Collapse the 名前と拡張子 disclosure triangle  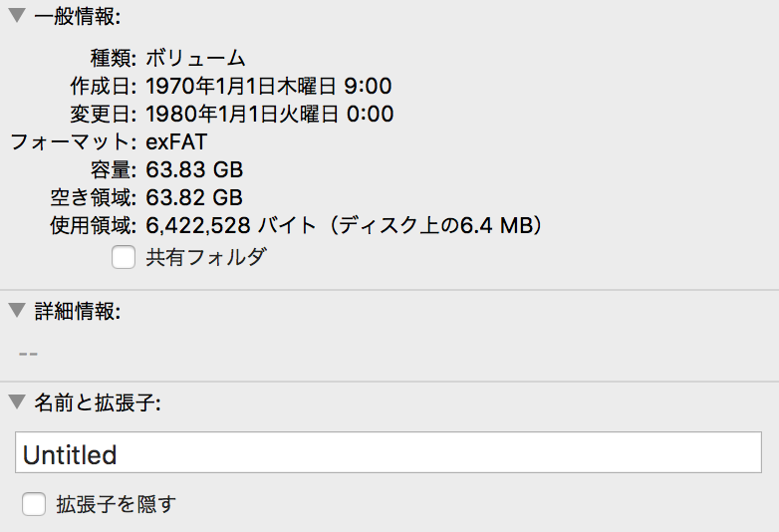(x=17, y=401)
